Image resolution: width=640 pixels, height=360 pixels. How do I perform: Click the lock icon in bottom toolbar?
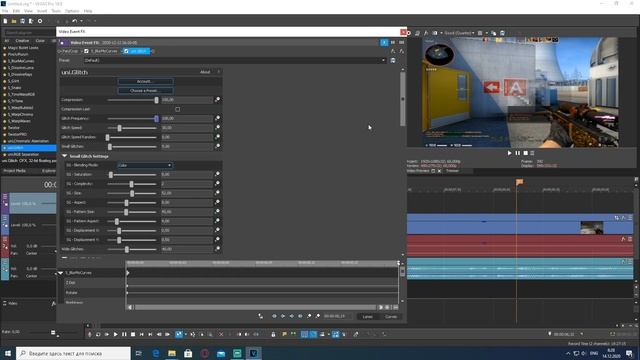coord(273,334)
